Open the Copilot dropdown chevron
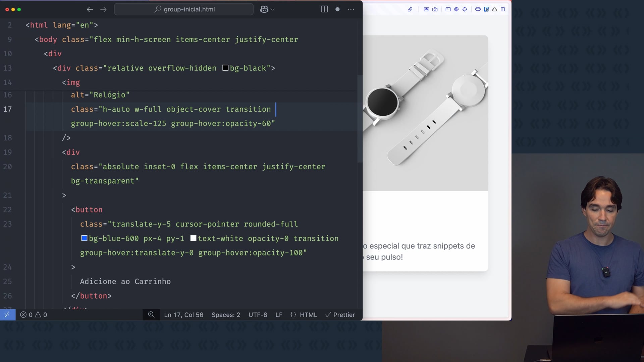This screenshot has height=362, width=644. coord(272,9)
